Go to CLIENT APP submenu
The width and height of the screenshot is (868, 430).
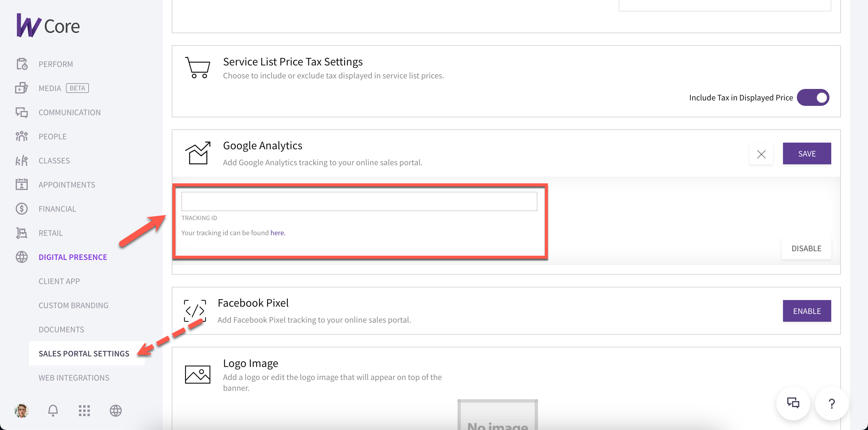coord(59,281)
